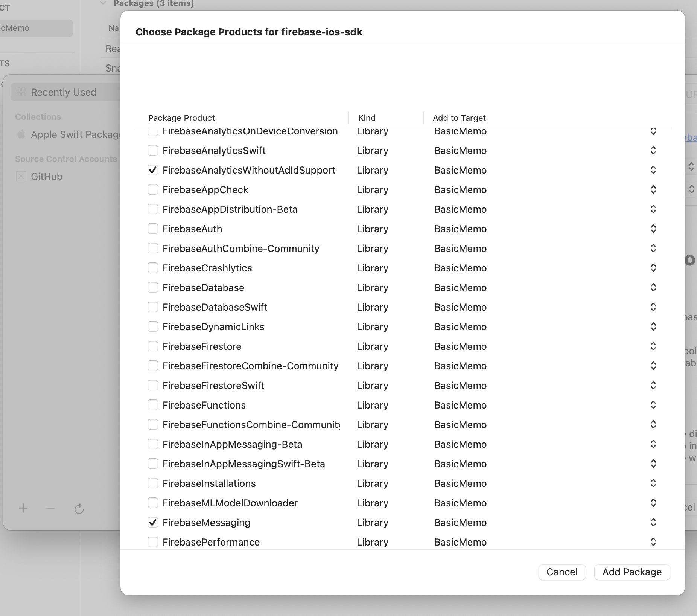Viewport: 697px width, 616px height.
Task: Click the Add Package button
Action: tap(632, 572)
